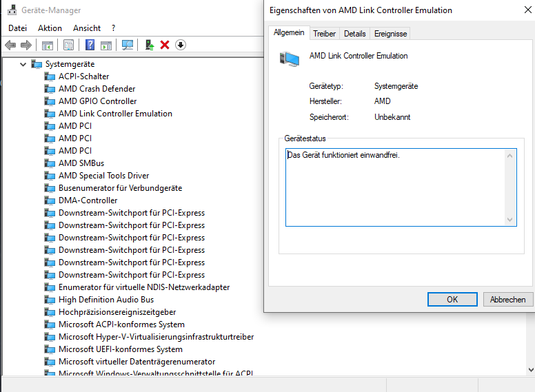Click the AMD SMBus device icon
This screenshot has width=535, height=392.
50,163
